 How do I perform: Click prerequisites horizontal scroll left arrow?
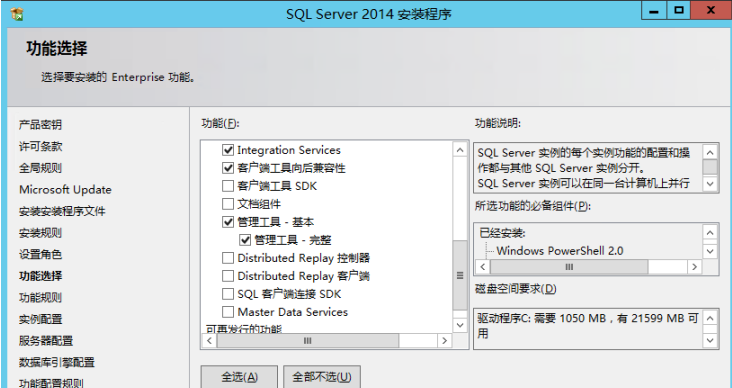(483, 267)
